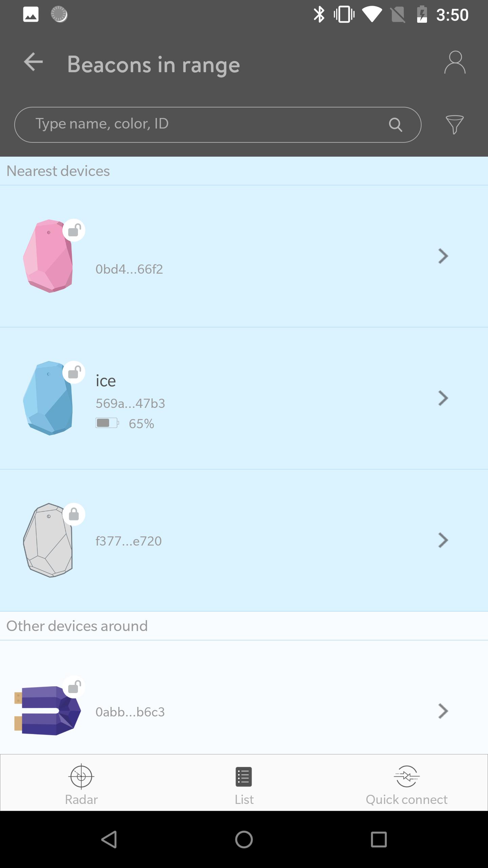Open details chevron for 0bd4...66f2
The width and height of the screenshot is (488, 868).
[x=443, y=256]
